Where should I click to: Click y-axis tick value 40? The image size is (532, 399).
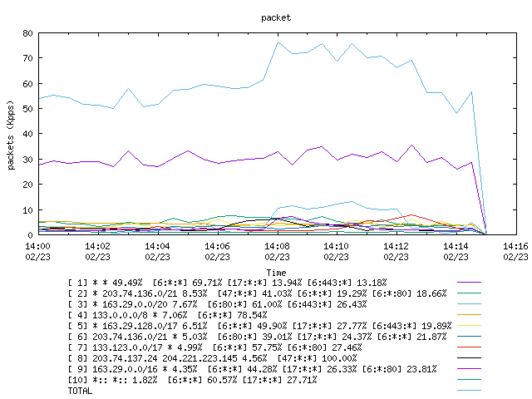tap(27, 134)
